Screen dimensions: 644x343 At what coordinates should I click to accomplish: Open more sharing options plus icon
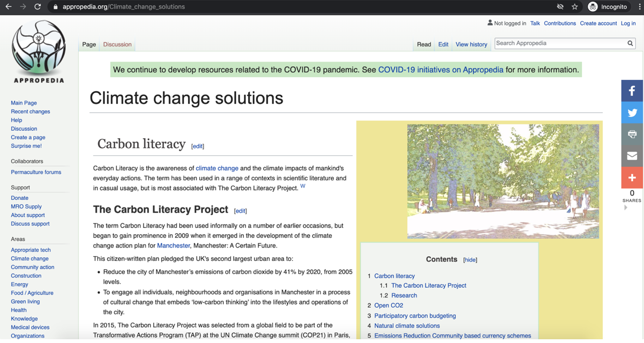pyautogui.click(x=632, y=178)
